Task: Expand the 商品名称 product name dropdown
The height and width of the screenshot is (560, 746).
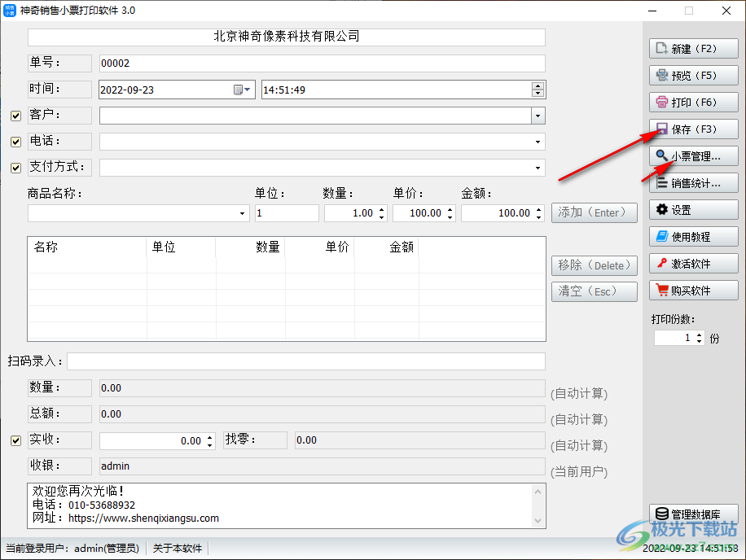Action: [242, 213]
